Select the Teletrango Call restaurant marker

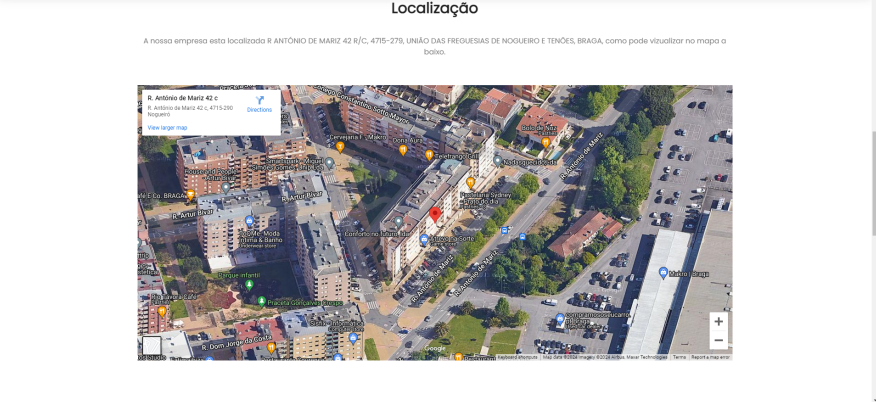(x=429, y=155)
